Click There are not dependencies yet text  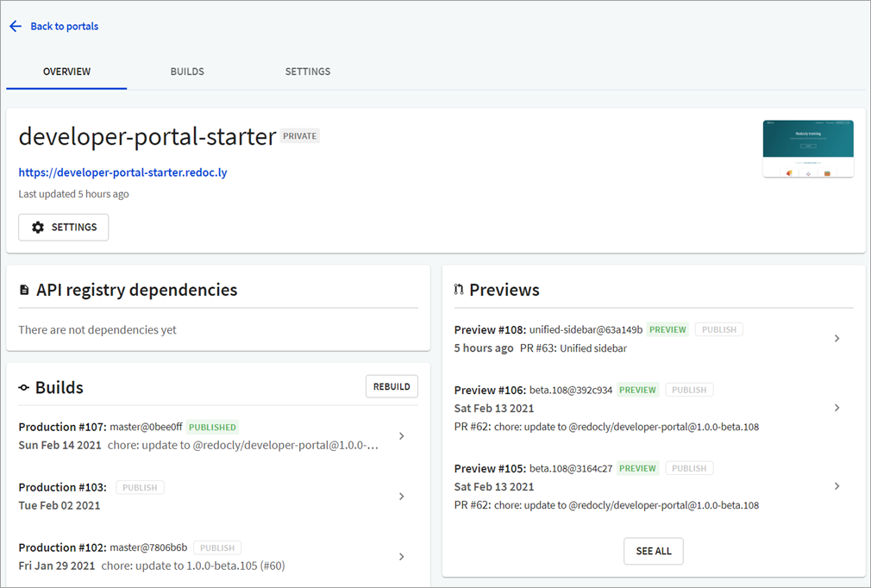[x=97, y=330]
